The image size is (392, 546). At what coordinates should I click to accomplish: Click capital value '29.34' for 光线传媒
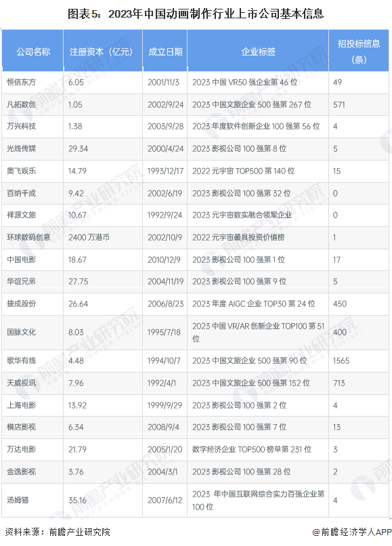pyautogui.click(x=78, y=148)
